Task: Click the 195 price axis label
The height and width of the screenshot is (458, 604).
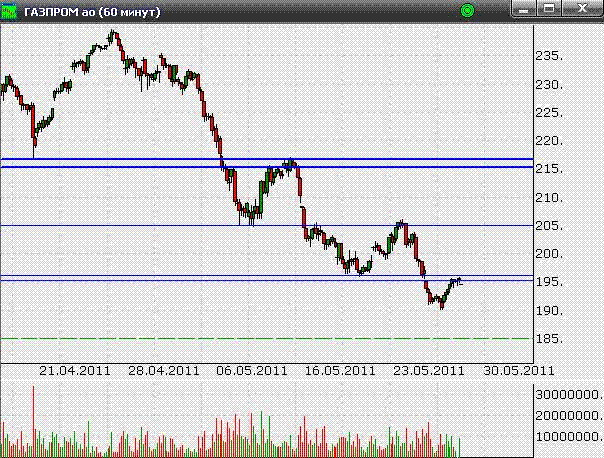Action: [x=549, y=282]
